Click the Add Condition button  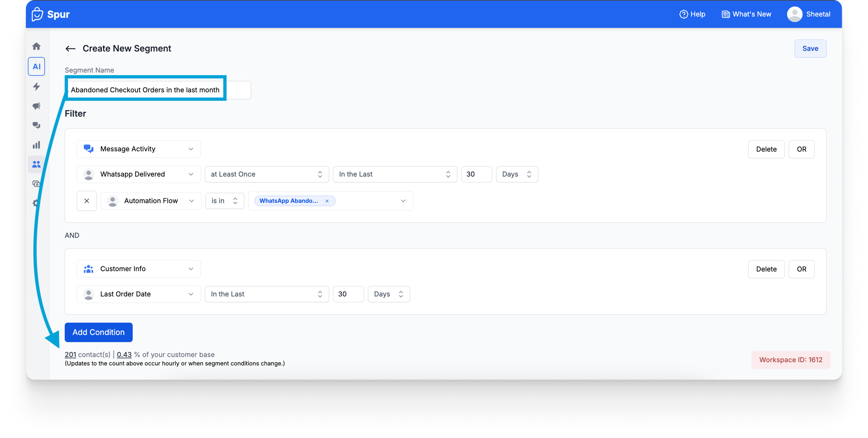point(98,332)
